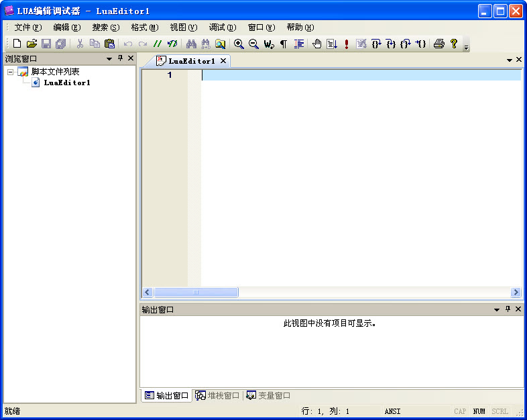Click the run script down-arrow icon

[x=332, y=44]
